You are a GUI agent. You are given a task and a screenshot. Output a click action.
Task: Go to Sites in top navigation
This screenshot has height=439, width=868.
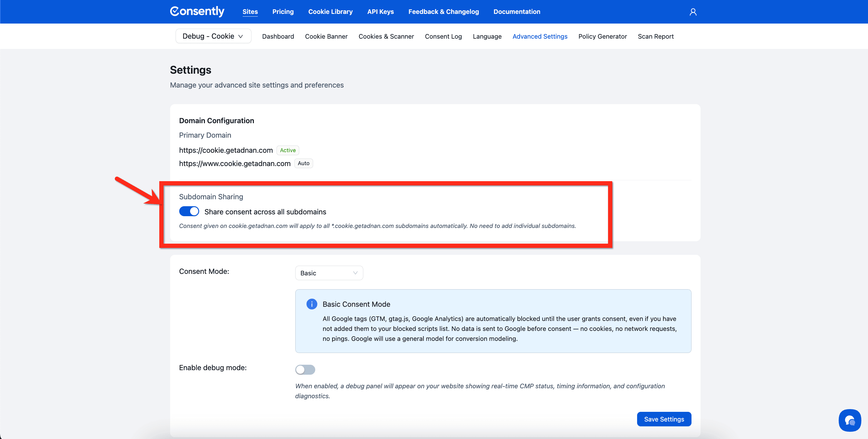tap(250, 11)
